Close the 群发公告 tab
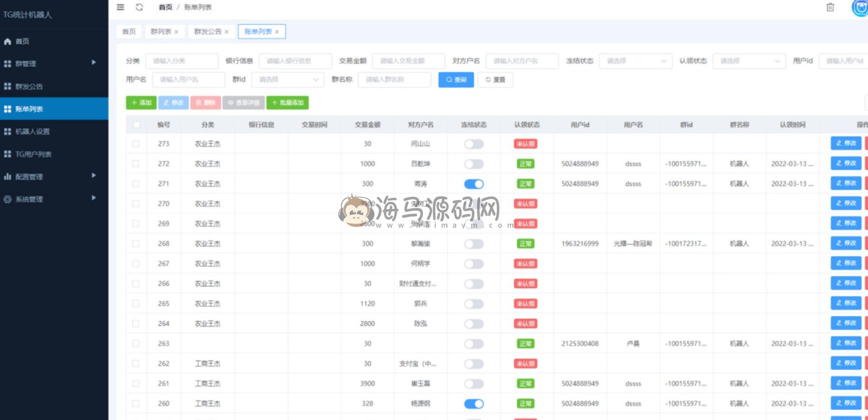The width and height of the screenshot is (868, 420). [x=227, y=32]
